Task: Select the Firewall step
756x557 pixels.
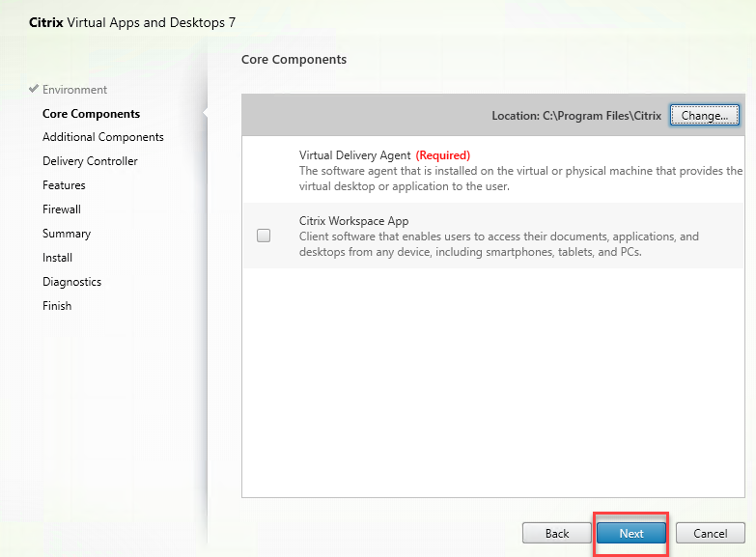Action: pyautogui.click(x=62, y=209)
